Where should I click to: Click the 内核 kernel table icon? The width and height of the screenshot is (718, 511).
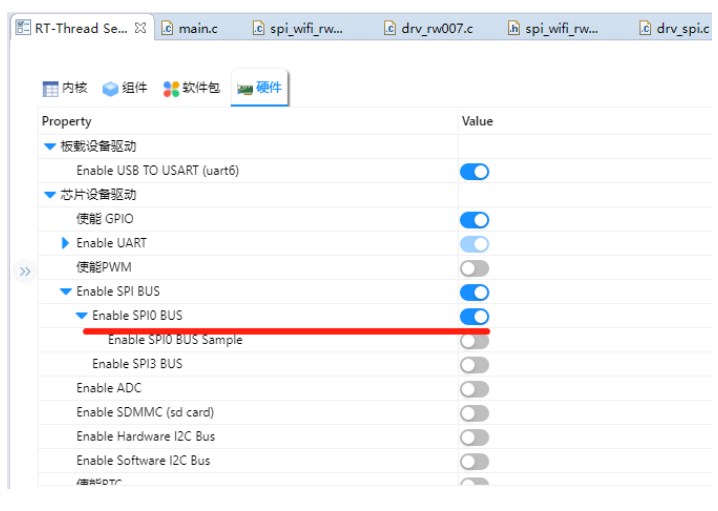(x=50, y=88)
